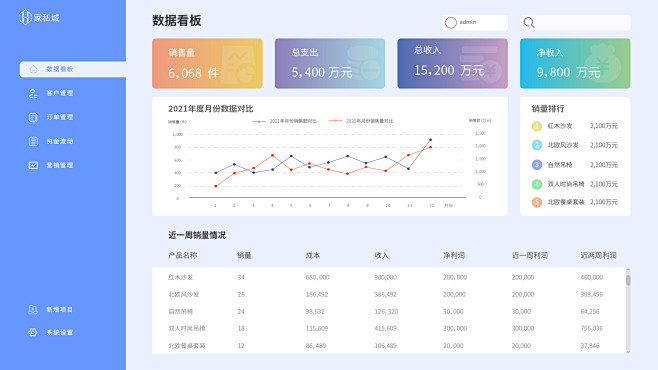Screen dimensions: 658x370
Task: Select the 北欧风沙发 table row name
Action: click(184, 294)
